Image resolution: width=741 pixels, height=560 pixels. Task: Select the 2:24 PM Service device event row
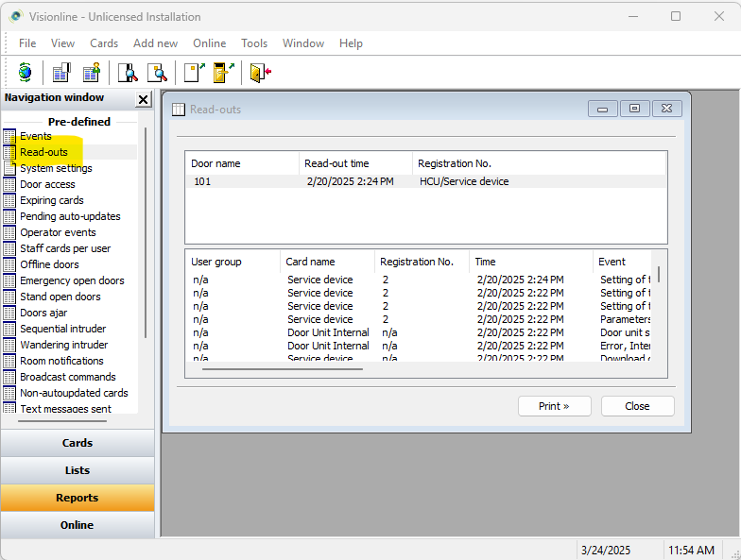419,280
